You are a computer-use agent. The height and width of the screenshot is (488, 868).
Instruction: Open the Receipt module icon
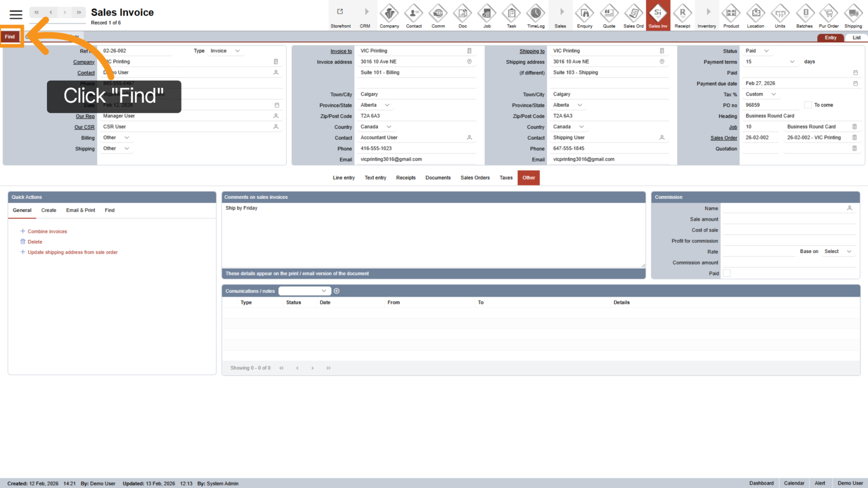pos(682,14)
